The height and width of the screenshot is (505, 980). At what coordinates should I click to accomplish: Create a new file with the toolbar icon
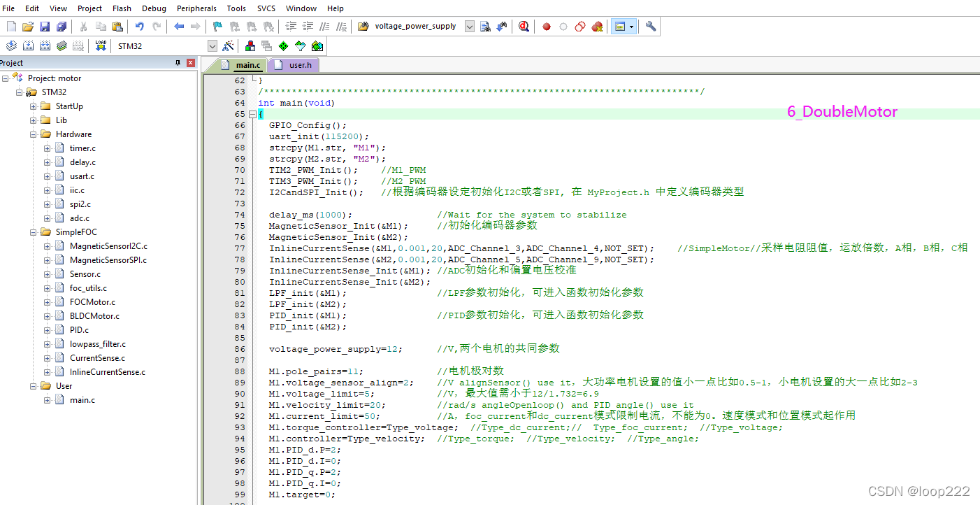tap(11, 27)
